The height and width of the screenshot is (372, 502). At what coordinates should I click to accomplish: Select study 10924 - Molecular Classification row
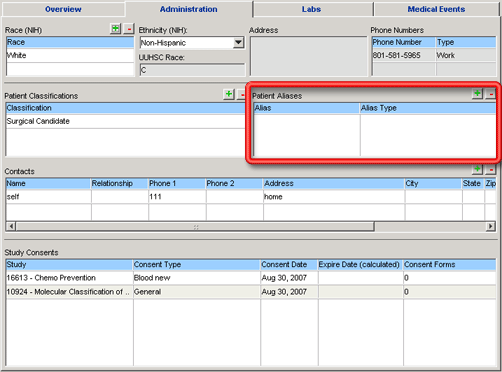coord(251,292)
